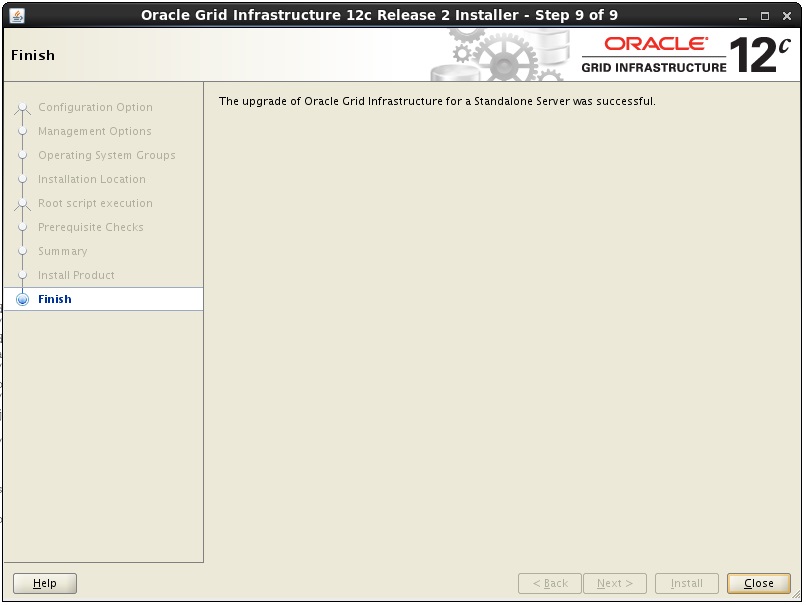Click the blue bullet icon beside Finish
Screen dimensions: 806x605
tap(23, 299)
